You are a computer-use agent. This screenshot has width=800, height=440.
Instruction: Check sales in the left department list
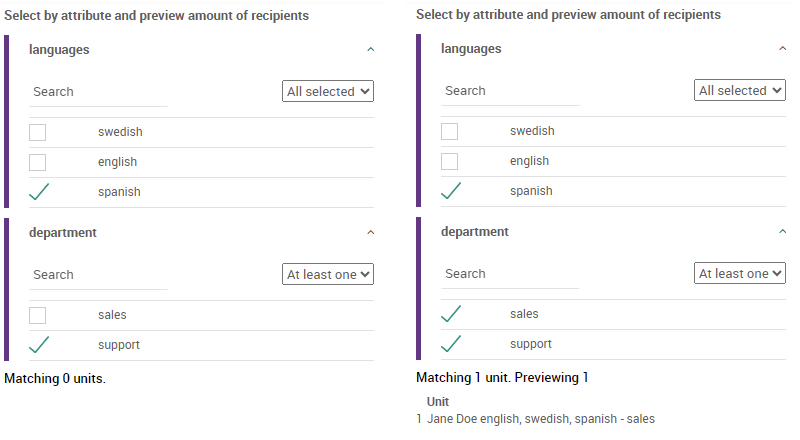click(38, 315)
